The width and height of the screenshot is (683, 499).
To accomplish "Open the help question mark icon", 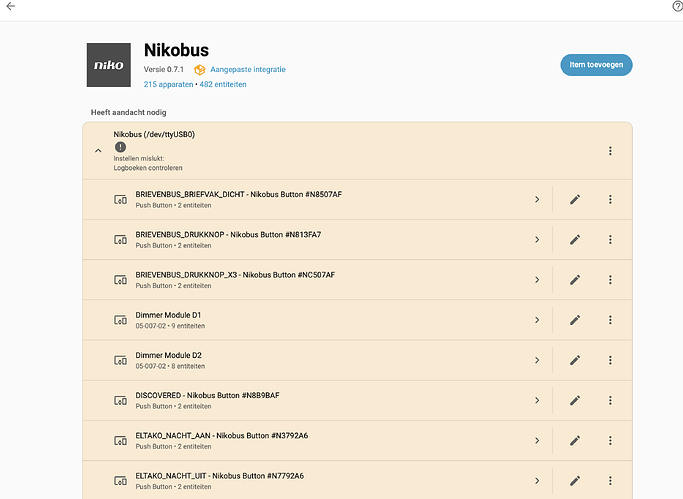I will click(677, 7).
